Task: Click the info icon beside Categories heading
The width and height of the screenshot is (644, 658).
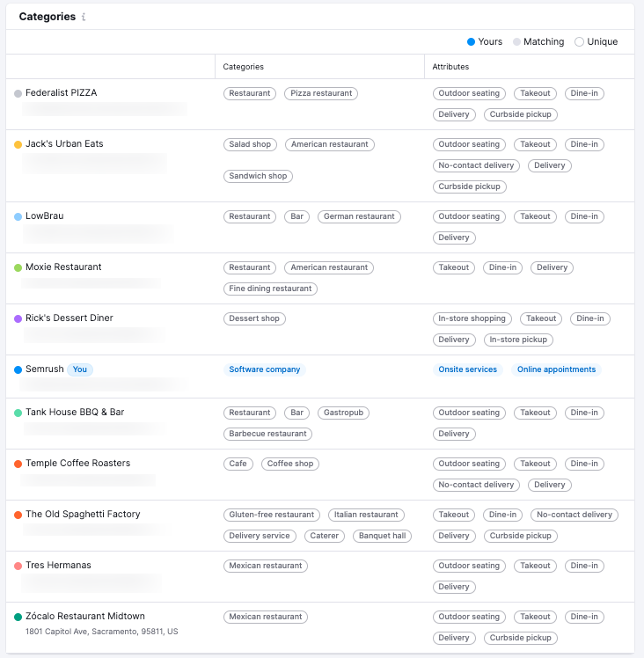Action: 84,18
